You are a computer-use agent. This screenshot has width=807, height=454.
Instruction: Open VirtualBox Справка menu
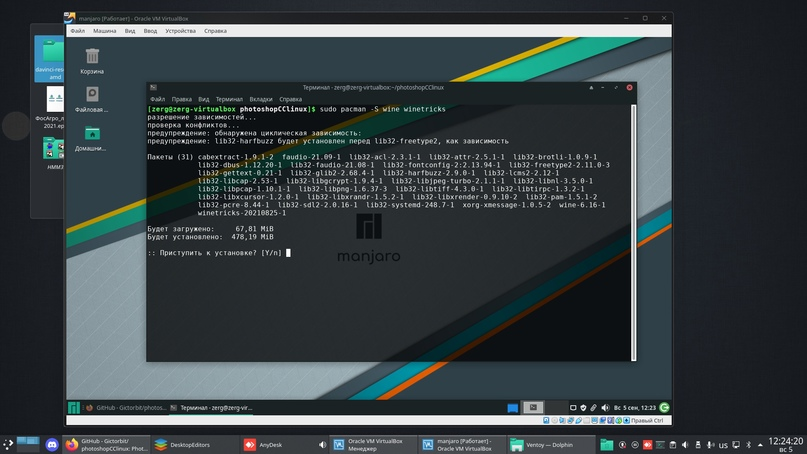coord(215,31)
